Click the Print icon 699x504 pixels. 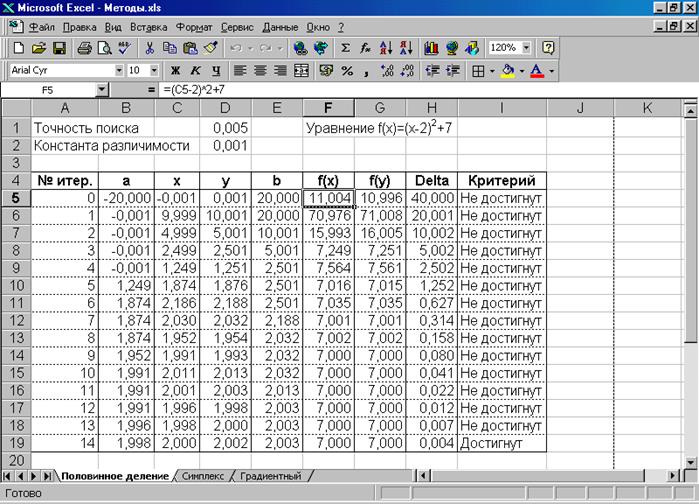[x=84, y=48]
